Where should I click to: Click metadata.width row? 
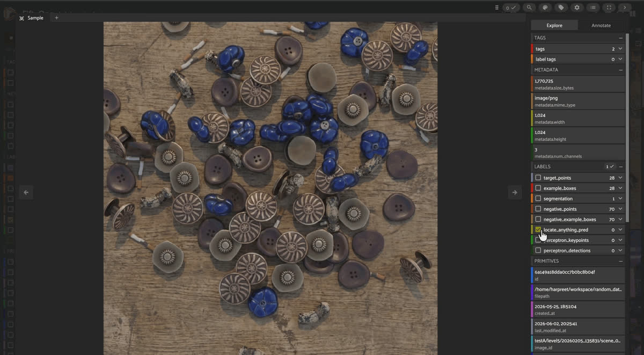578,118
